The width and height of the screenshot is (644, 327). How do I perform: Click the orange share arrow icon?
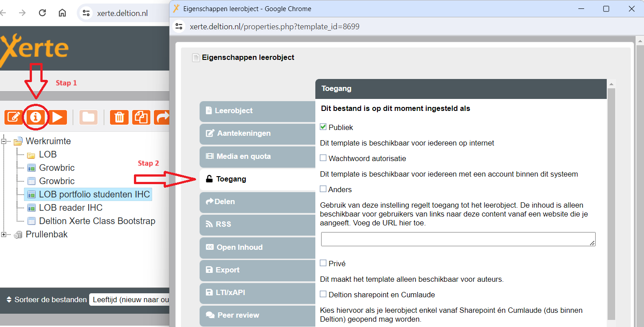click(162, 117)
